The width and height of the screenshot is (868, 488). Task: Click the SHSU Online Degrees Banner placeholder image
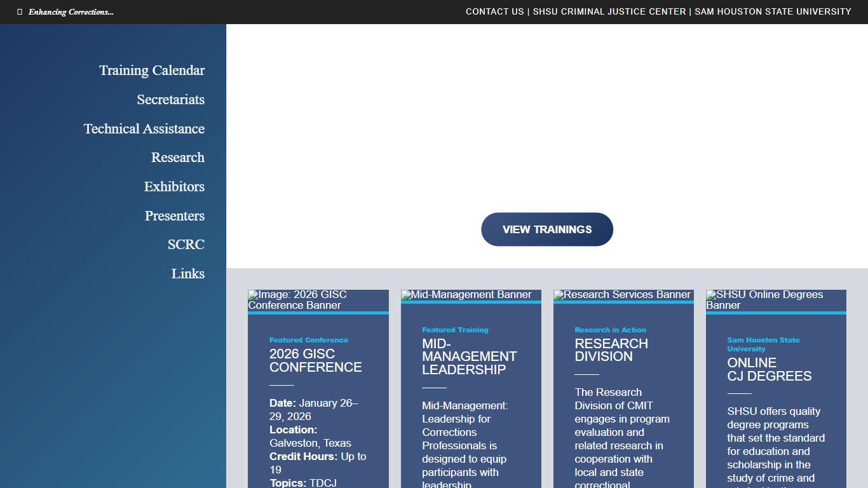(775, 299)
